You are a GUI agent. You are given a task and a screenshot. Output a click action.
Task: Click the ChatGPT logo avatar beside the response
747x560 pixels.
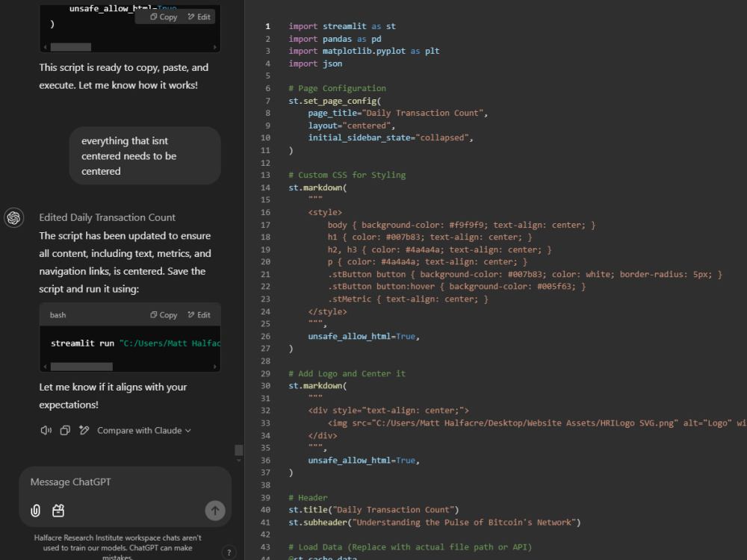13,217
